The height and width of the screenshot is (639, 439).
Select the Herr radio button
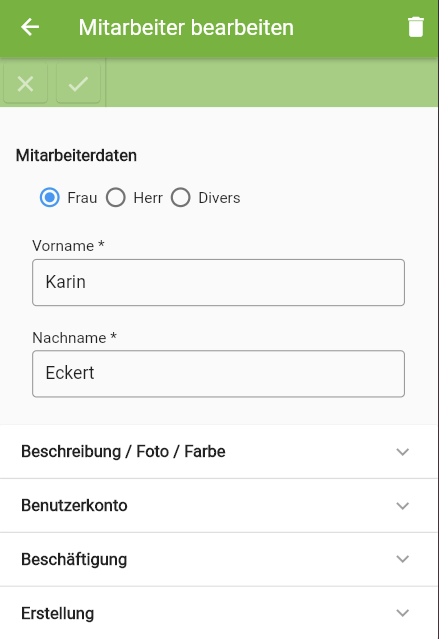click(x=116, y=198)
